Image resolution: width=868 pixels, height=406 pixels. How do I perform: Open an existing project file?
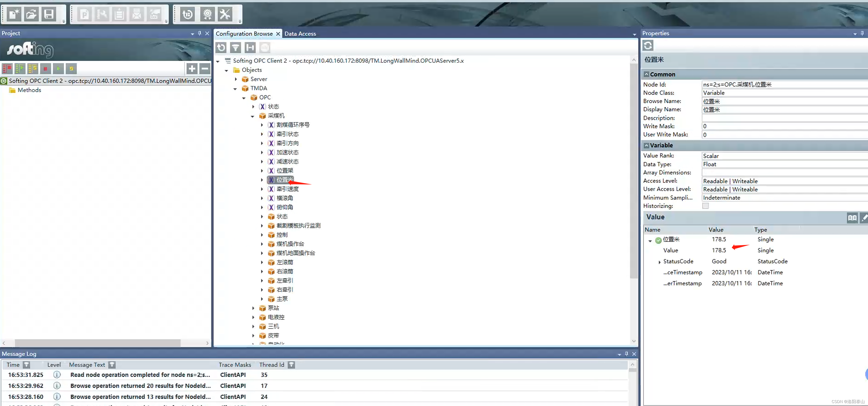tap(31, 14)
